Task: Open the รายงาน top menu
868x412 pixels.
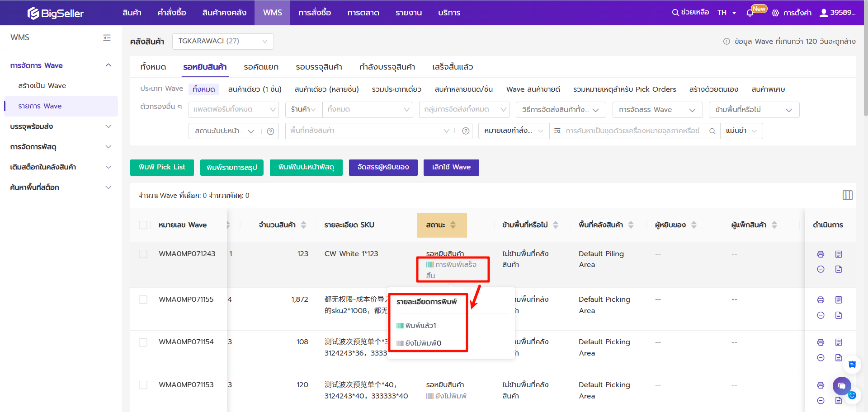Action: click(408, 13)
